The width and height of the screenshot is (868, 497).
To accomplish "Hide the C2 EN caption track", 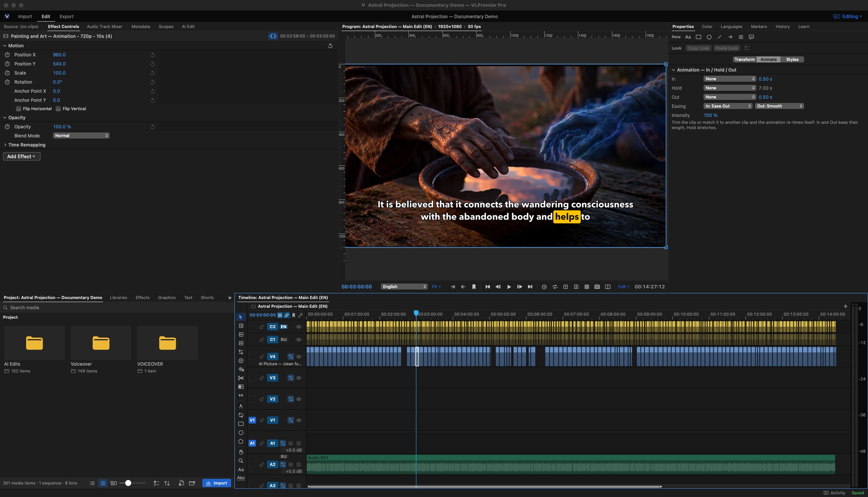I will 299,327.
